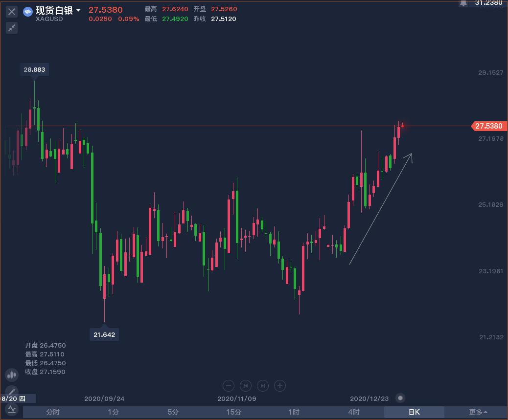Open the 现货白银 symbol dropdown arrow
Screen dimensions: 508x420
(78, 10)
